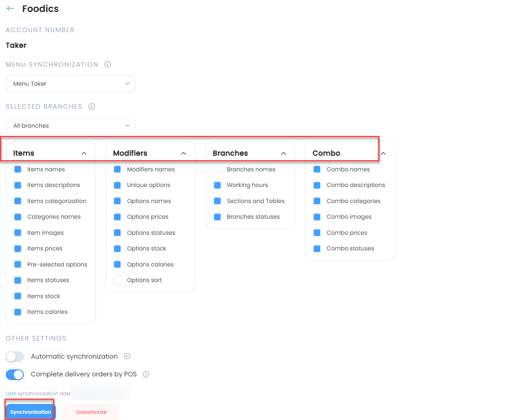This screenshot has height=420, width=531.
Task: Uncheck Sections and Tables checkbox
Action: (x=217, y=201)
